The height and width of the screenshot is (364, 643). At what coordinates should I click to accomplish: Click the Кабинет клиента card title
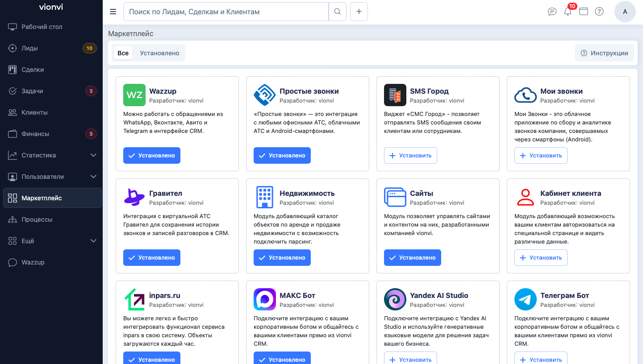click(x=571, y=193)
